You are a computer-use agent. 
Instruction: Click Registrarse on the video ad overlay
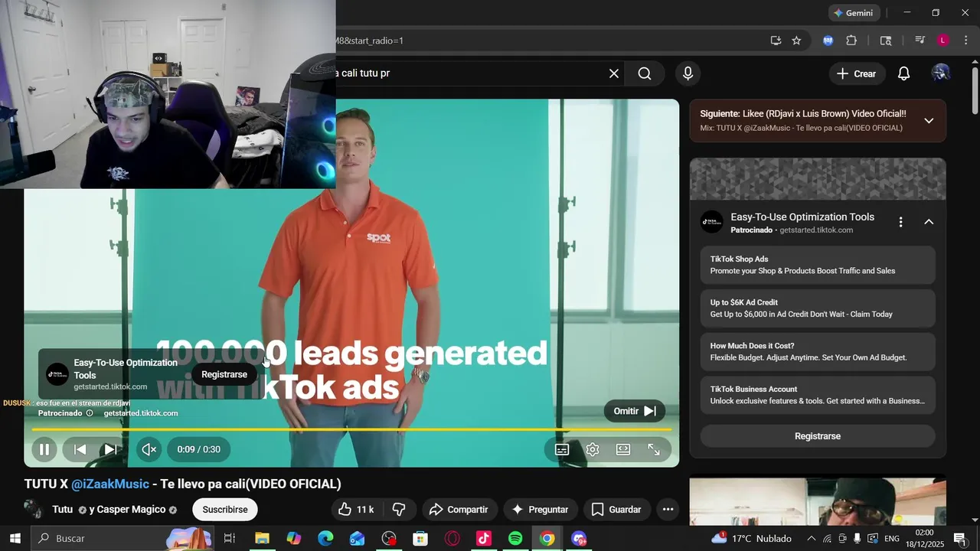pos(224,374)
